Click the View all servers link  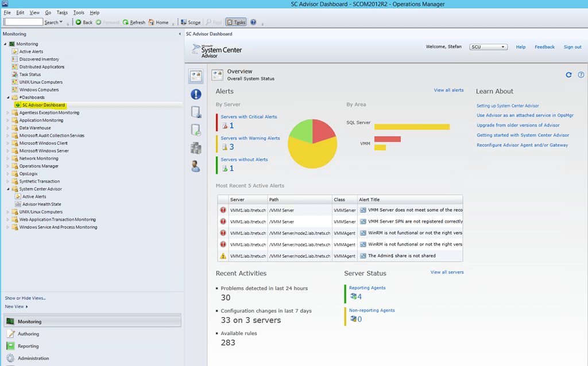447,272
